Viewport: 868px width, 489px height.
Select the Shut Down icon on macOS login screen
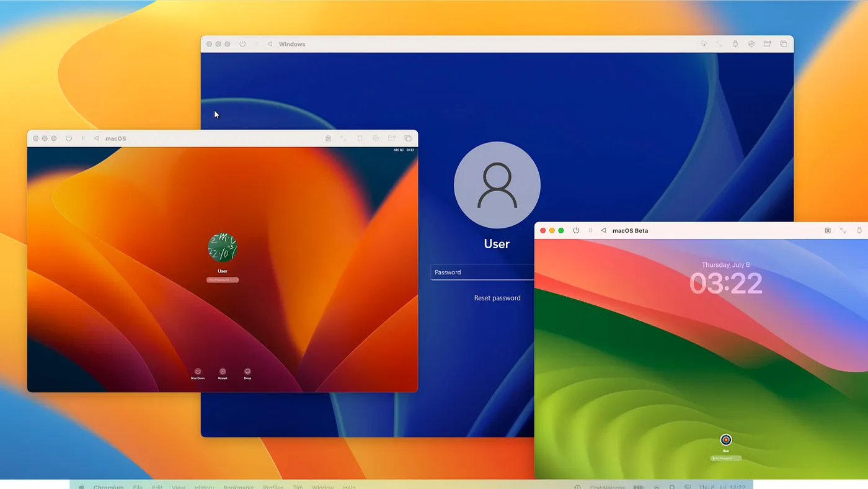[x=198, y=370]
